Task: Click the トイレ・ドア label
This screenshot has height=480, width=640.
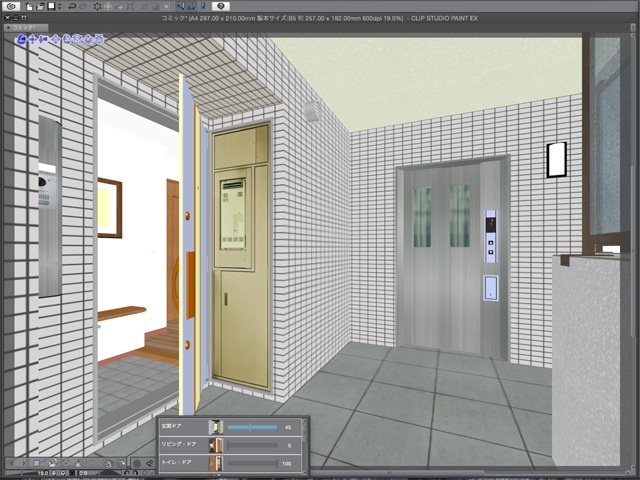Action: tap(176, 462)
